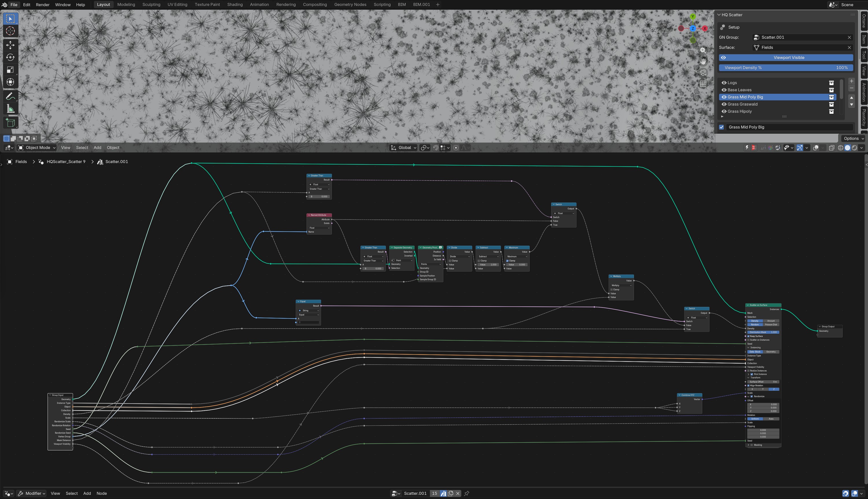Image resolution: width=868 pixels, height=499 pixels.
Task: Click the archive icon on Grass Hipoly row
Action: (x=831, y=112)
